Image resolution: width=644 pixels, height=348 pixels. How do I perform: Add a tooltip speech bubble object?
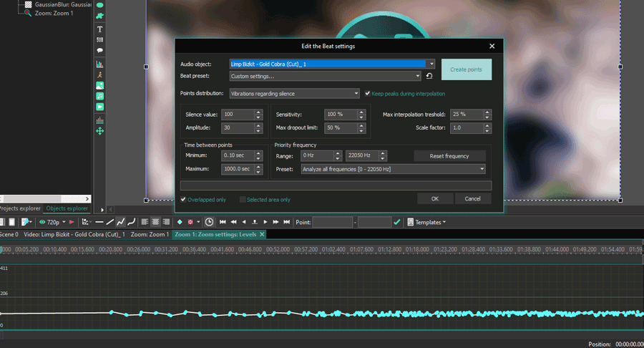tap(99, 51)
